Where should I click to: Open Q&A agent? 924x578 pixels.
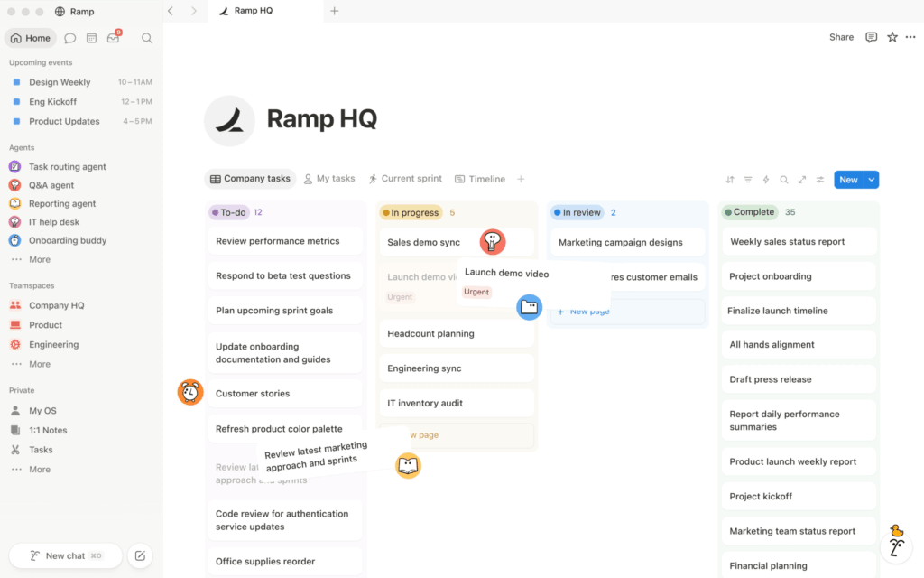[x=51, y=185]
